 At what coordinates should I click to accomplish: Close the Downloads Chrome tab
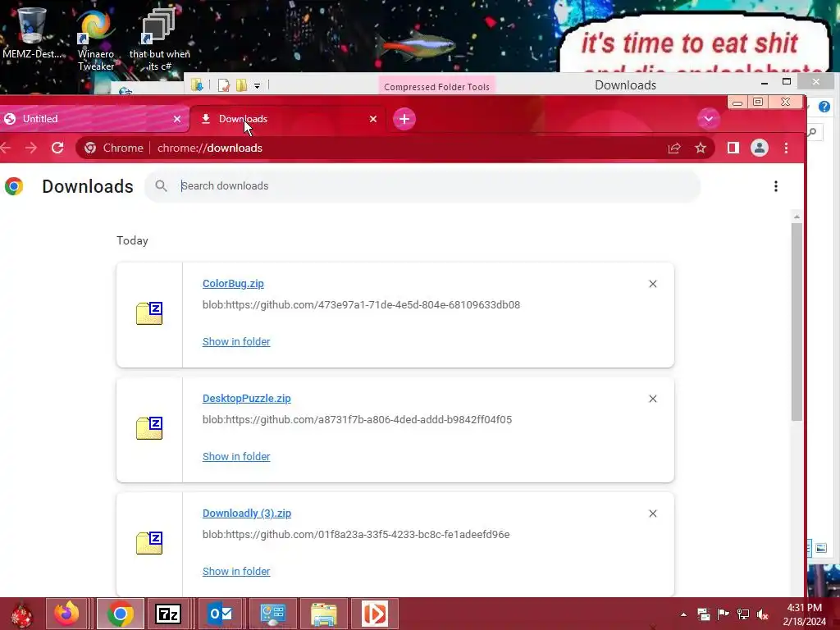click(373, 119)
